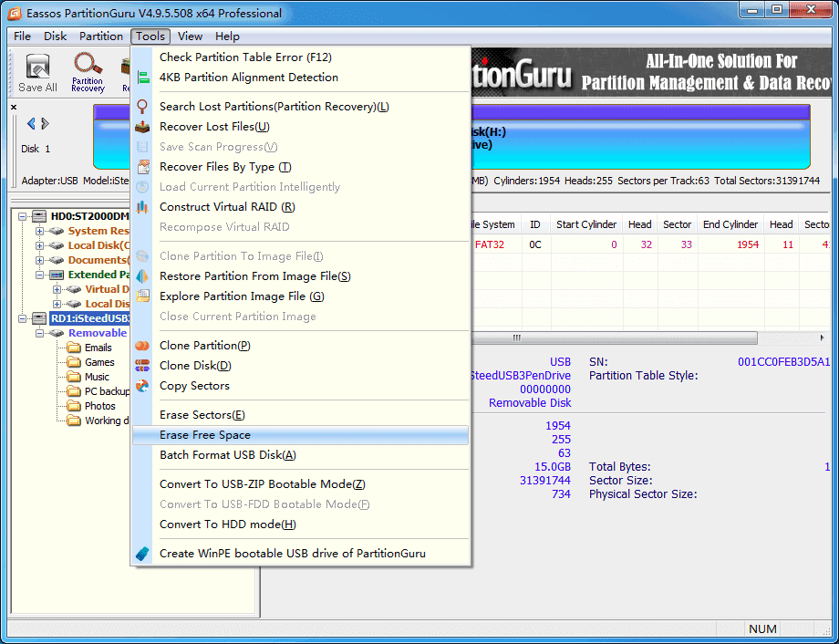Viewport: 839px width, 644px height.
Task: Collapse the RD1:iSteedUSB disk node
Action: 22,318
